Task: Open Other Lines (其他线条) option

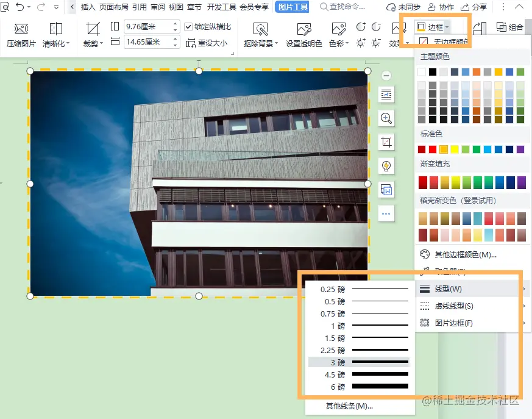Action: pos(349,406)
